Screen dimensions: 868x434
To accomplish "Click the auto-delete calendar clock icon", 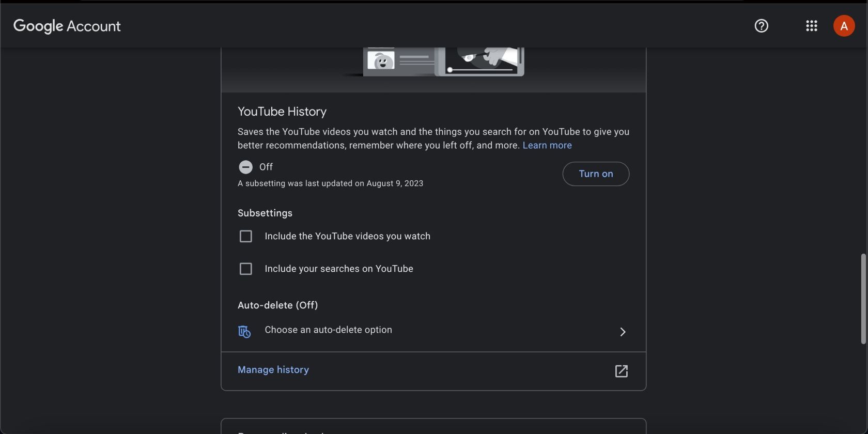I will click(x=244, y=332).
